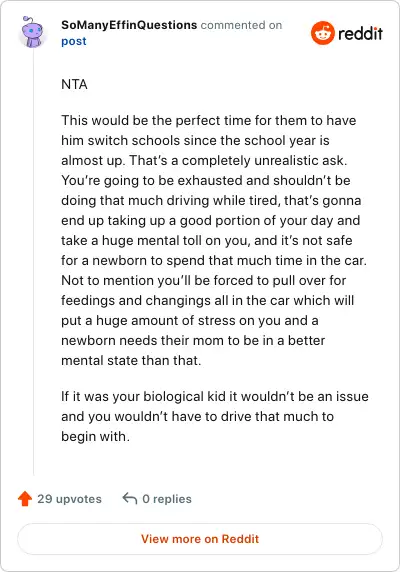Click the "NTA" verdict text
The height and width of the screenshot is (572, 400).
pyautogui.click(x=74, y=85)
